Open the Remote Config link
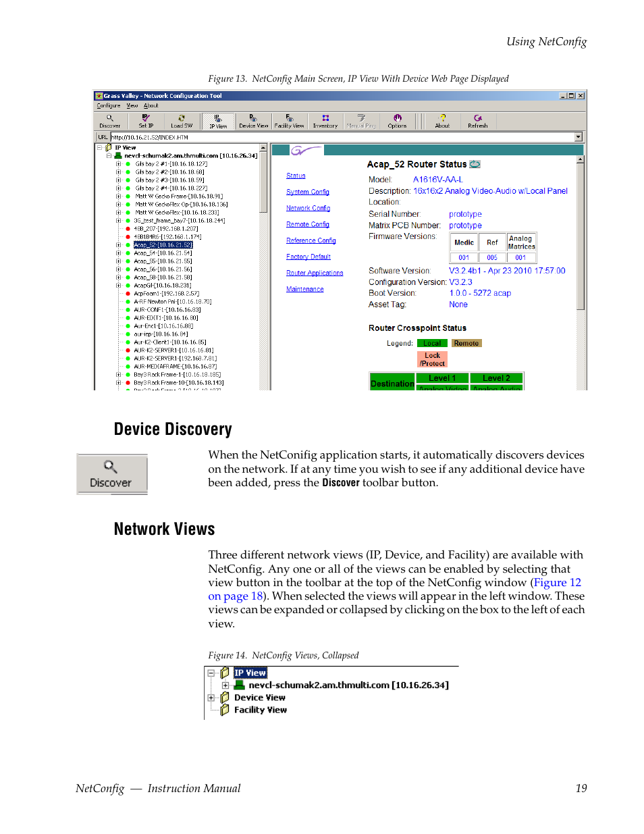Viewport: 644px width, 834px height. click(x=308, y=224)
